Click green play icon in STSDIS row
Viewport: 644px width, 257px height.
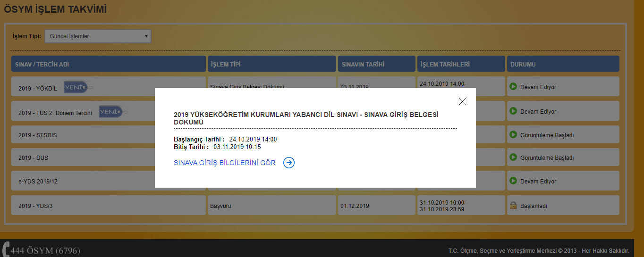pyautogui.click(x=513, y=135)
